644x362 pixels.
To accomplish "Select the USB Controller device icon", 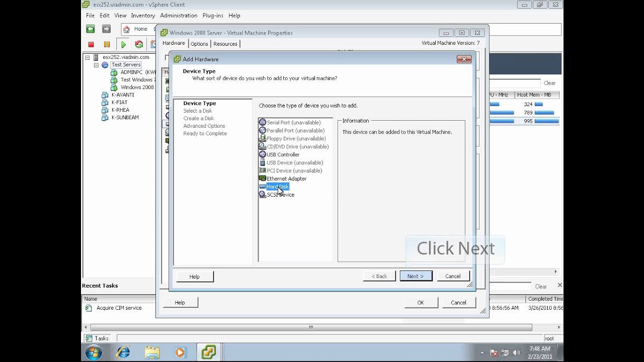I will [262, 154].
